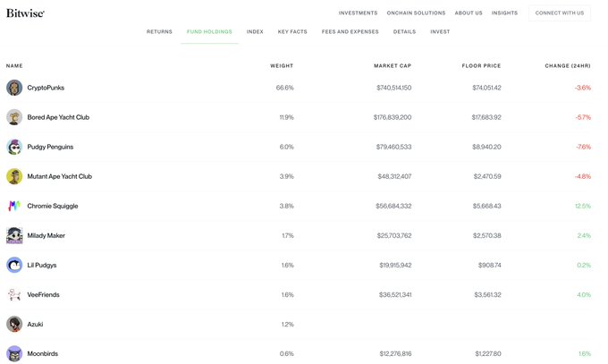Click CryptoPunks 24hr change -3.6%
Screen dimensions: 608x364
pos(583,88)
